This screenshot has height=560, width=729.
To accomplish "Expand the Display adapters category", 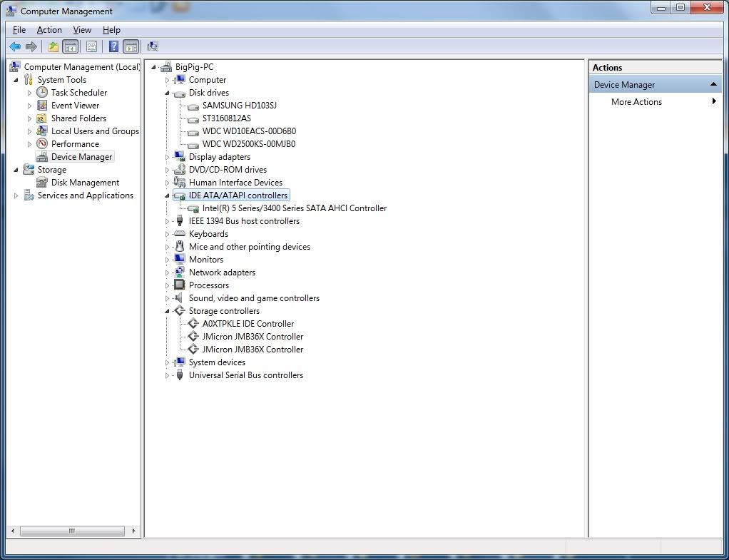I will click(x=168, y=157).
